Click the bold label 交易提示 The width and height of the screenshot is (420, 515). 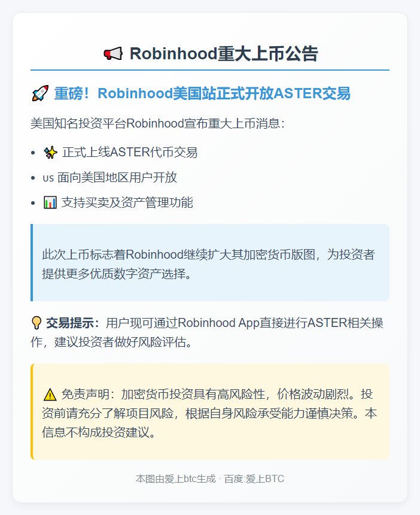(72, 323)
